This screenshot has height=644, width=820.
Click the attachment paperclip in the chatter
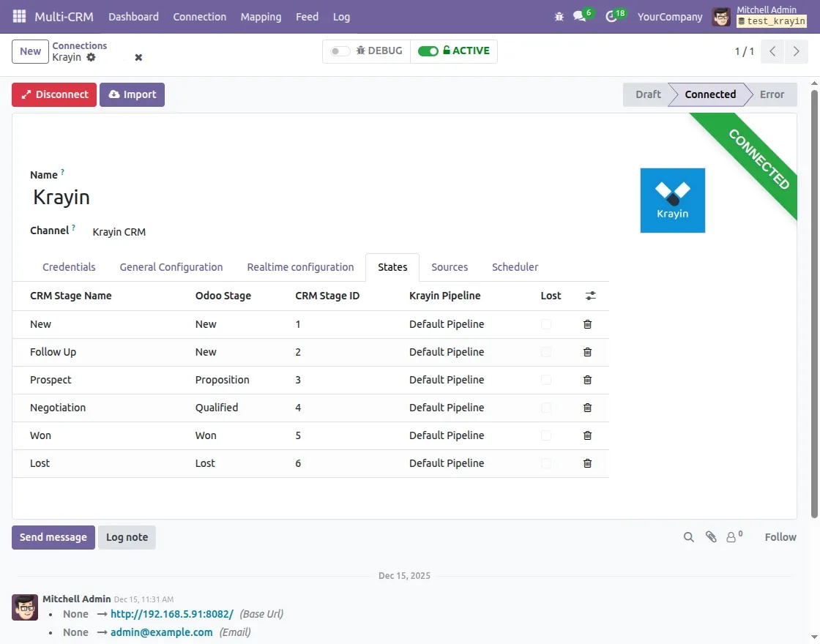pyautogui.click(x=711, y=536)
